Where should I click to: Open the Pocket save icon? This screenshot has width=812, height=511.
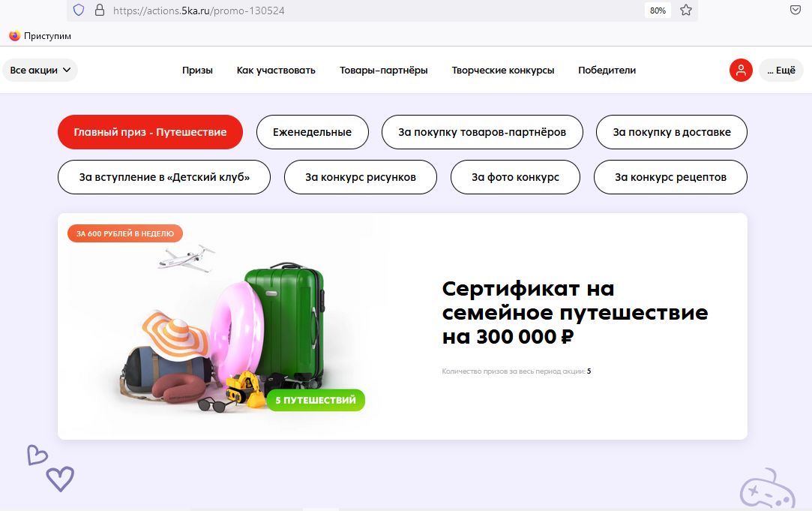[x=796, y=11]
